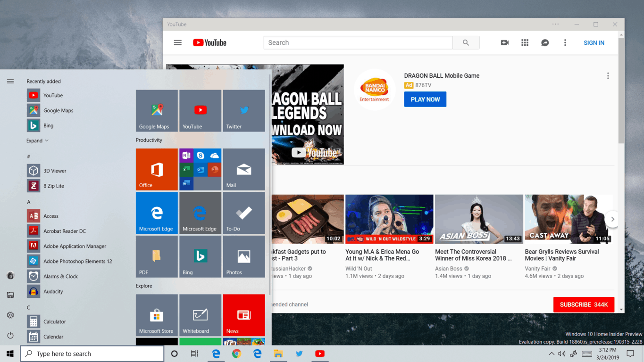Click YouTube window vertical scrollbar

pyautogui.click(x=621, y=90)
